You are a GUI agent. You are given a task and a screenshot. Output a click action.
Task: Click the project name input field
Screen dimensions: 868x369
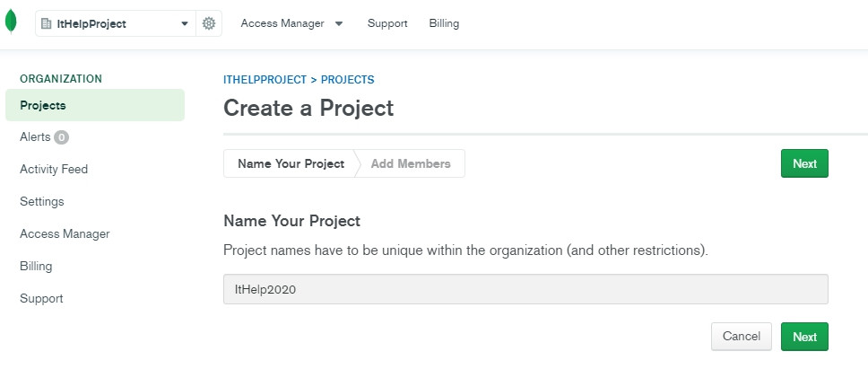(525, 289)
